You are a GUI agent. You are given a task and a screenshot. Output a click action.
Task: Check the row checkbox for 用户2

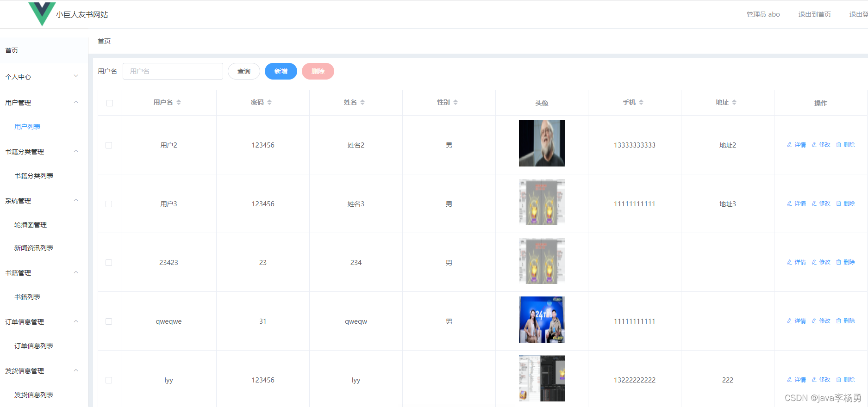(109, 145)
